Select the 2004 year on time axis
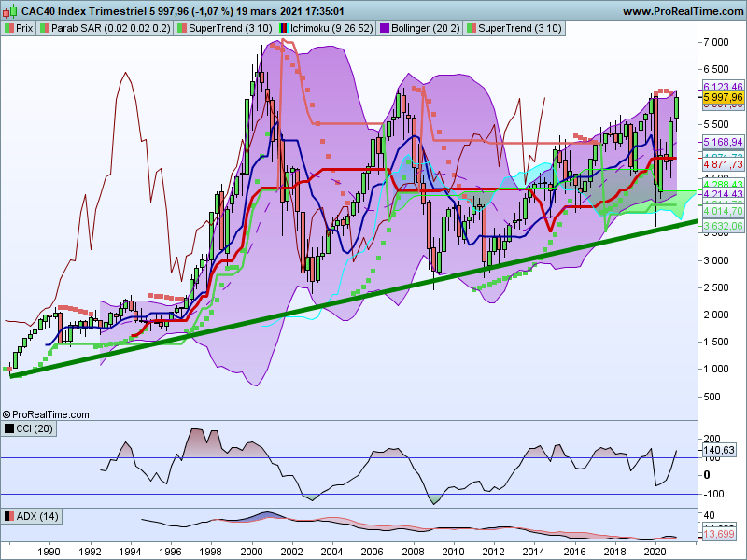 pos(331,552)
